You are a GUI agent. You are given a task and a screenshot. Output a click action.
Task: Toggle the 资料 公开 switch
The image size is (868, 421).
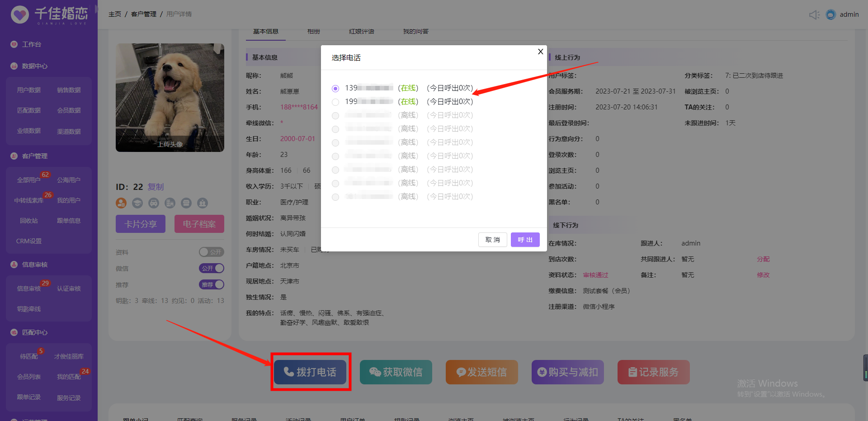[212, 252]
